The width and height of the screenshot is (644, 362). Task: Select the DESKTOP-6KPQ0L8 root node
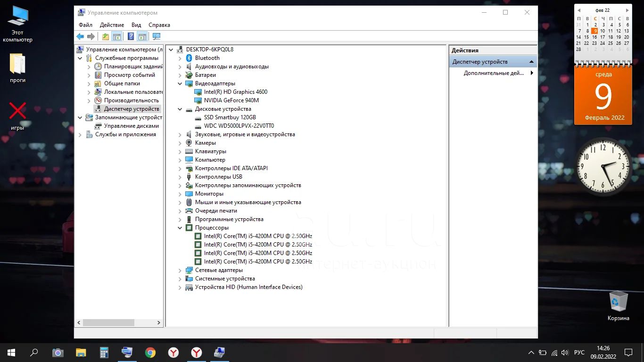(x=210, y=49)
